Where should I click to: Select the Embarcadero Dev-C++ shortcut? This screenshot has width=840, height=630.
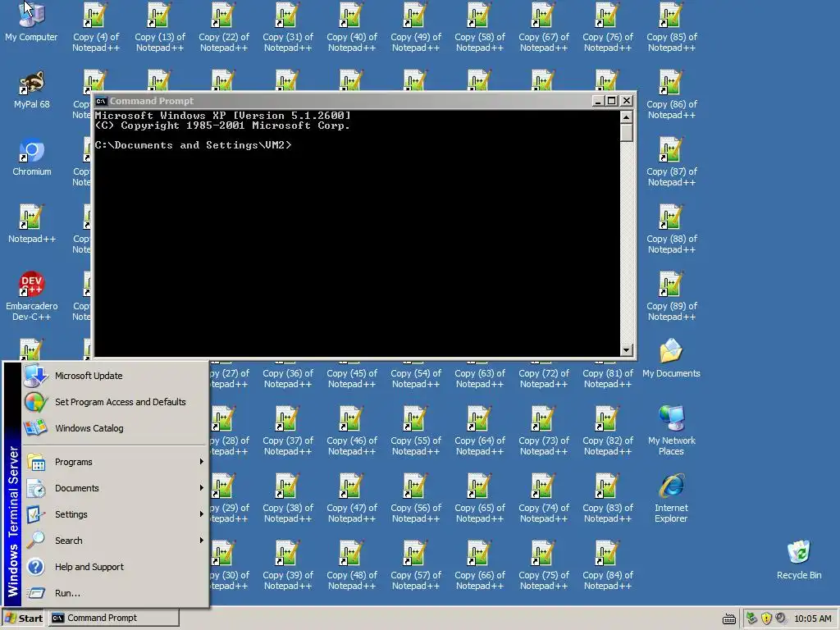coord(32,296)
